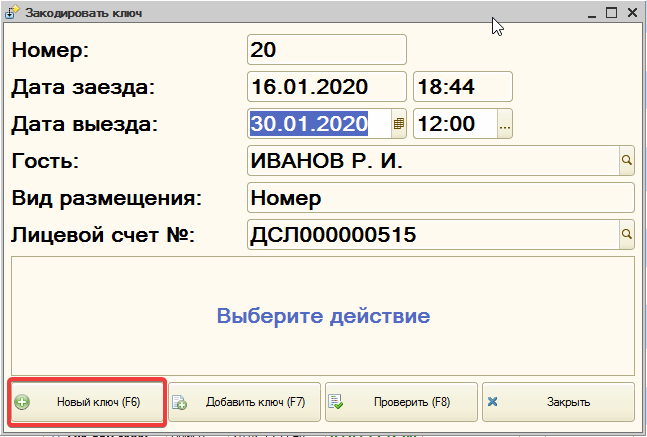
Task: Click the Дата заезда date field 16.01.2020
Action: (327, 87)
